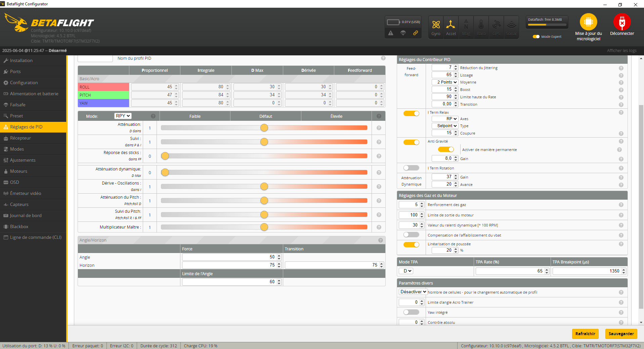Open help icon for I Term Relax
This screenshot has width=644, height=349.
(621, 112)
